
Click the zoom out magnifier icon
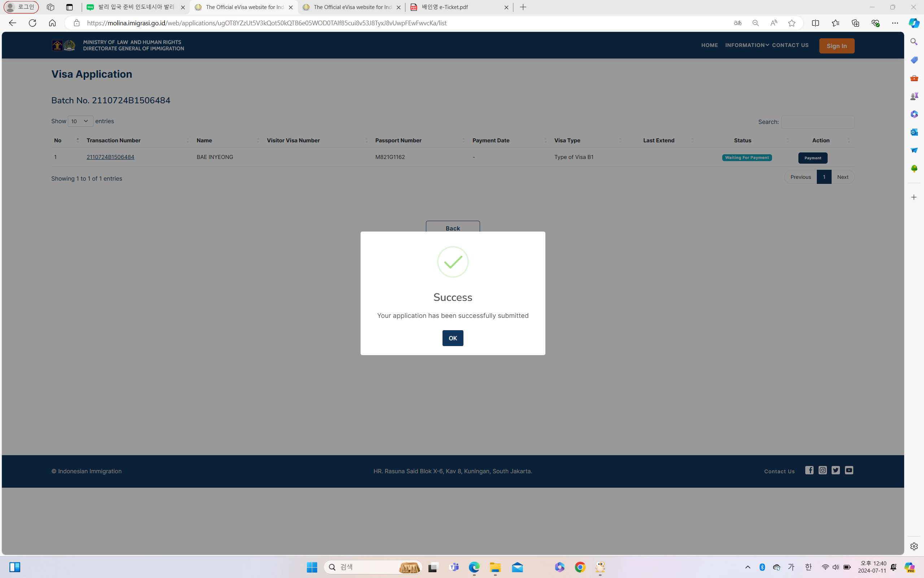[755, 23]
